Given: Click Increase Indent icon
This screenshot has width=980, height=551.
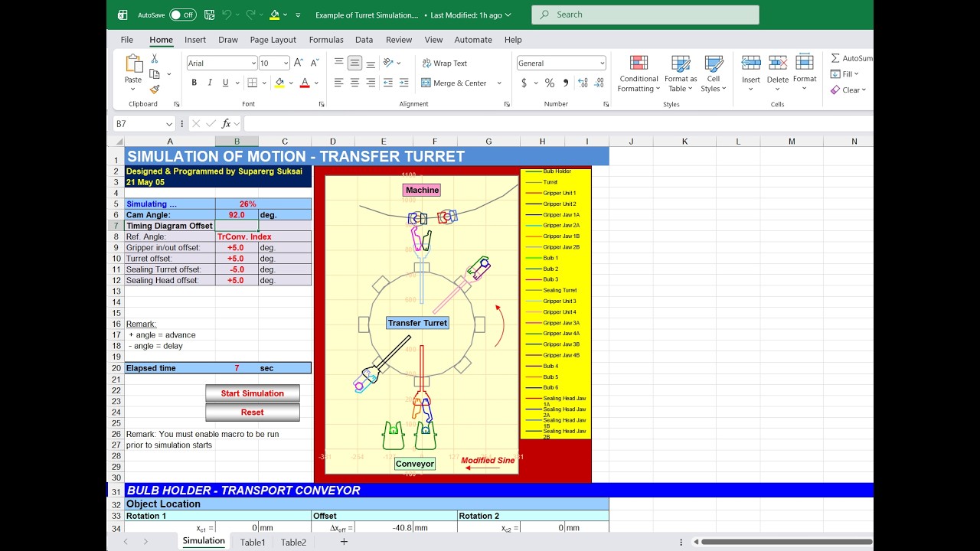Looking at the screenshot, I should [x=403, y=83].
